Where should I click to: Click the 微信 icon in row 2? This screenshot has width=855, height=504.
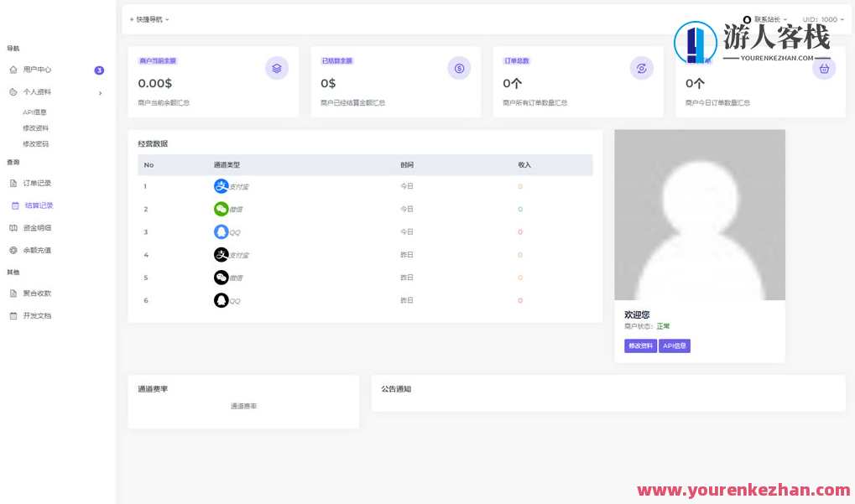[x=221, y=208]
